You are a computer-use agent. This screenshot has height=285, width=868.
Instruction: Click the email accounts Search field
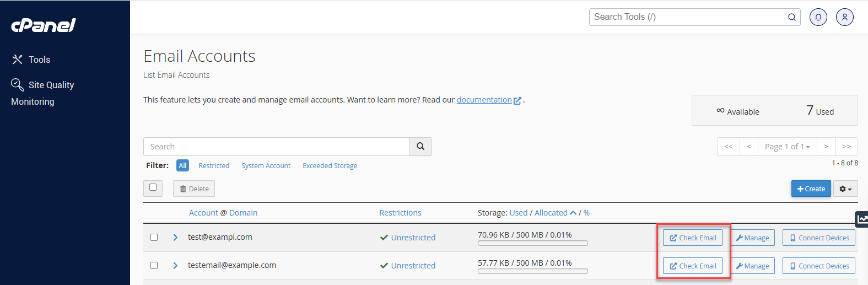(x=277, y=147)
